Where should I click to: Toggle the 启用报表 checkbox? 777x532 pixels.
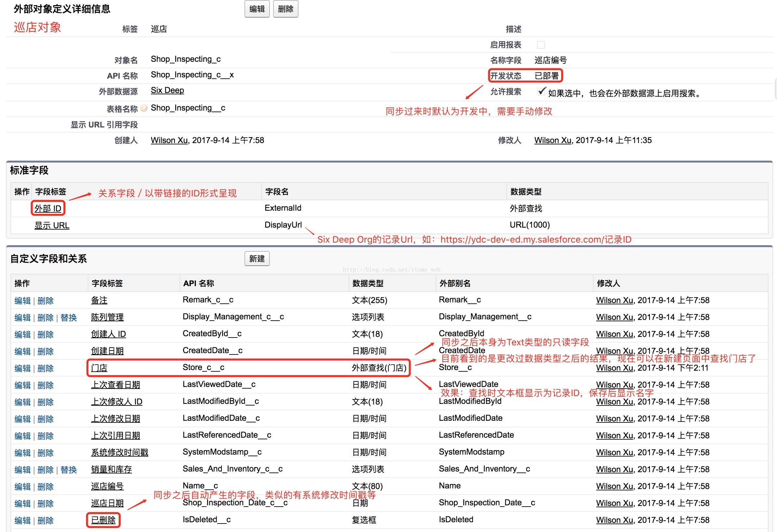541,45
